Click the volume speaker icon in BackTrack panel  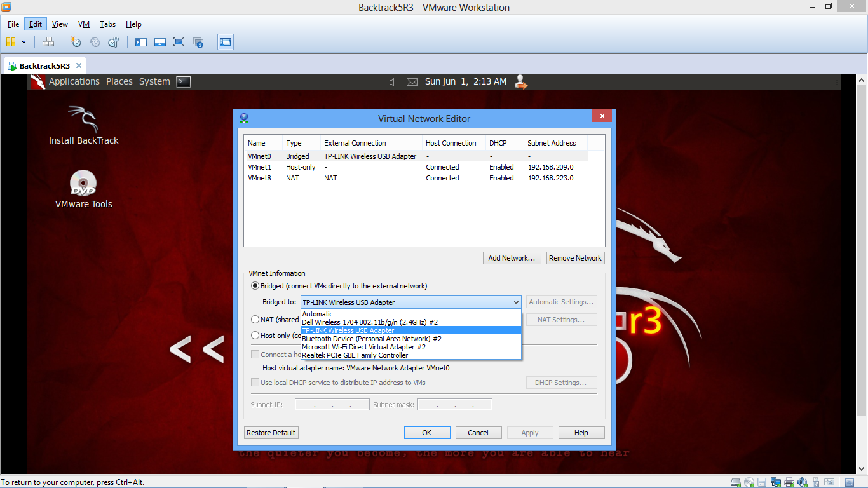pos(392,82)
